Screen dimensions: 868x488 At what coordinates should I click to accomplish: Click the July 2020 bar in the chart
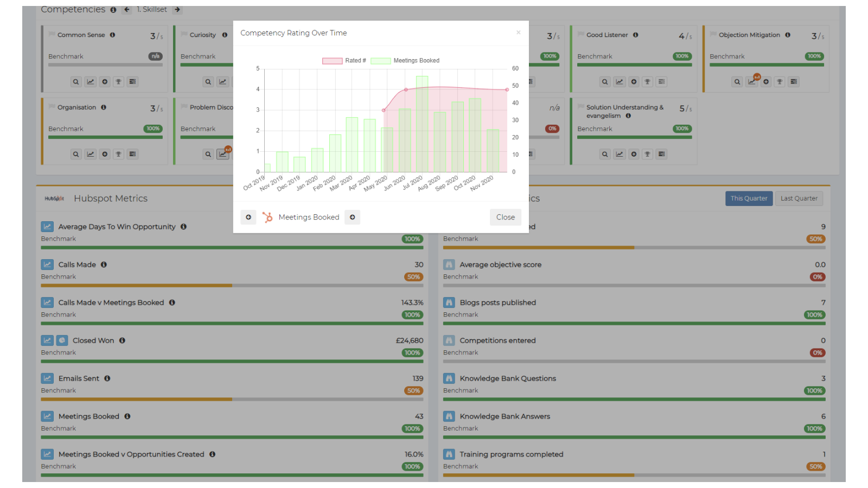422,124
